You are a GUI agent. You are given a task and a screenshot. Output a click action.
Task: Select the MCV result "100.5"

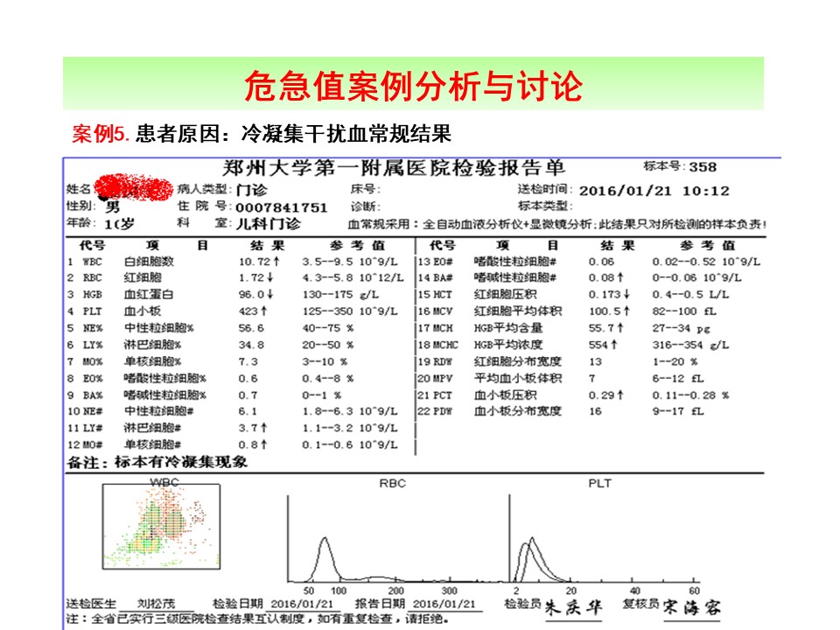coord(605,311)
